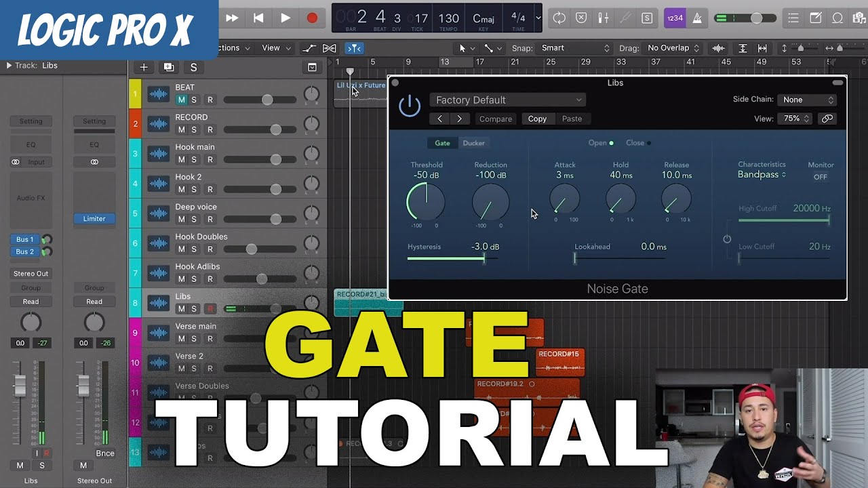868x488 pixels.
Task: Adjust the BEAT track pan knob
Action: click(311, 94)
